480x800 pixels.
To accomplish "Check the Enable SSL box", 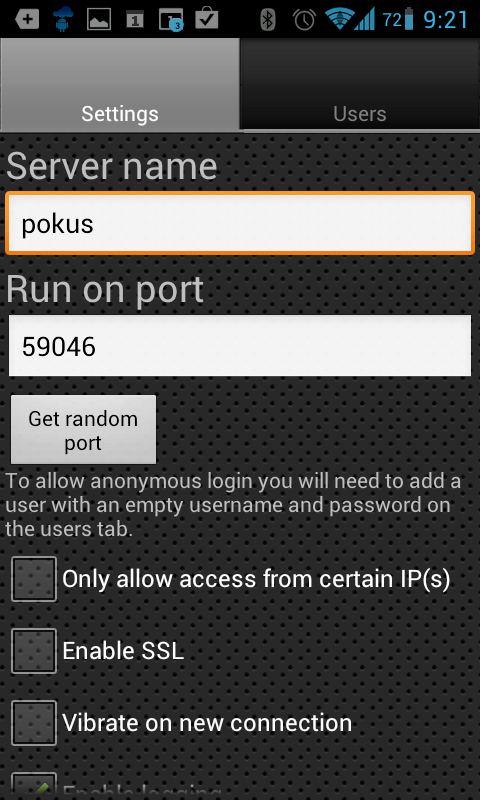I will [x=34, y=651].
